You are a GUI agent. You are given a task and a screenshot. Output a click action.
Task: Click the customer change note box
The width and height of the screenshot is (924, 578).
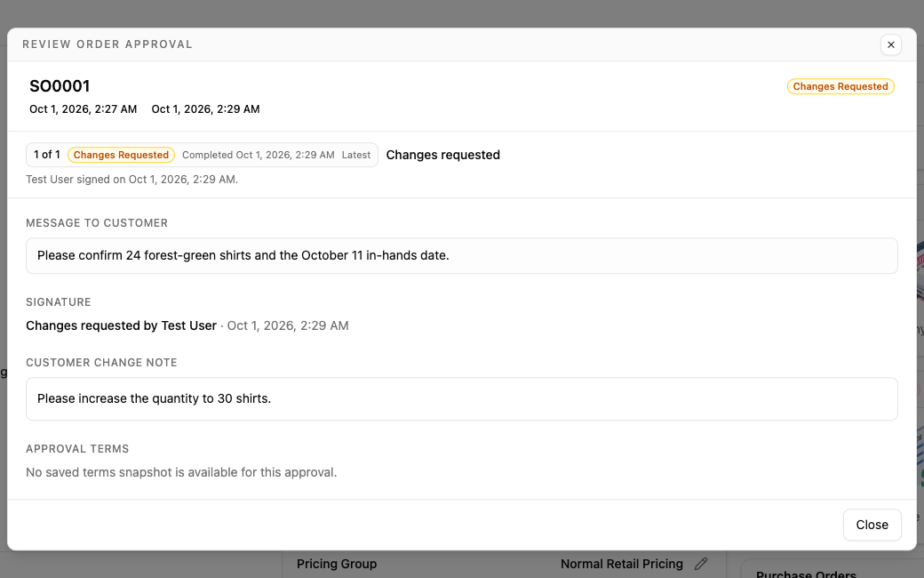[461, 398]
